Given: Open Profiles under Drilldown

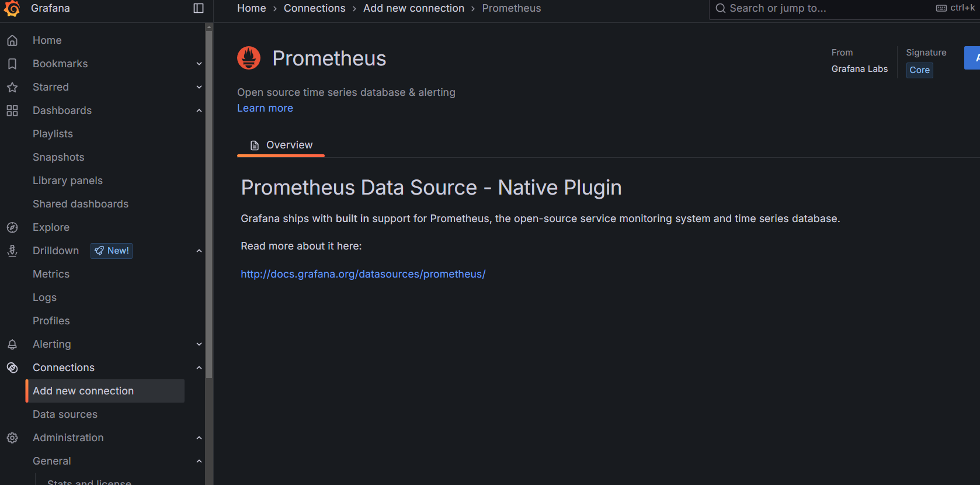Looking at the screenshot, I should pos(51,321).
